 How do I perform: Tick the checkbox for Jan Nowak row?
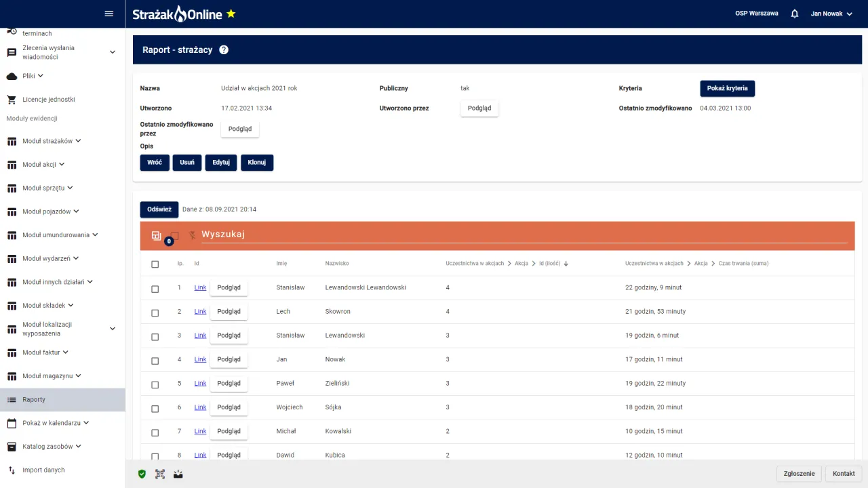point(155,361)
